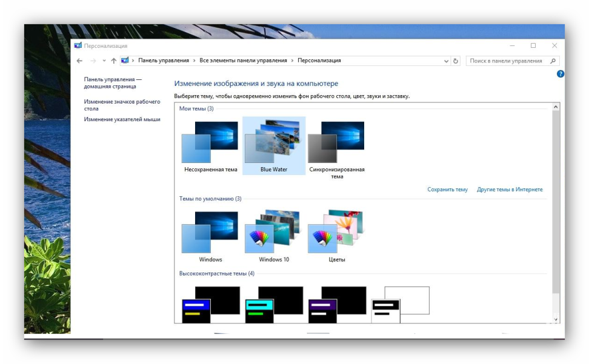This screenshot has width=589, height=364.
Task: Select the Windows 10 default theme
Action: [274, 236]
